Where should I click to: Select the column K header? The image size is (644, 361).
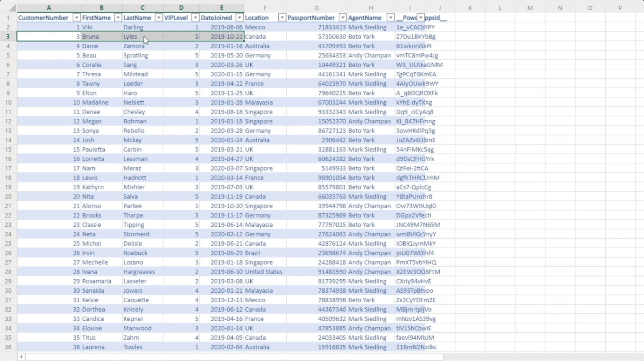(470, 8)
